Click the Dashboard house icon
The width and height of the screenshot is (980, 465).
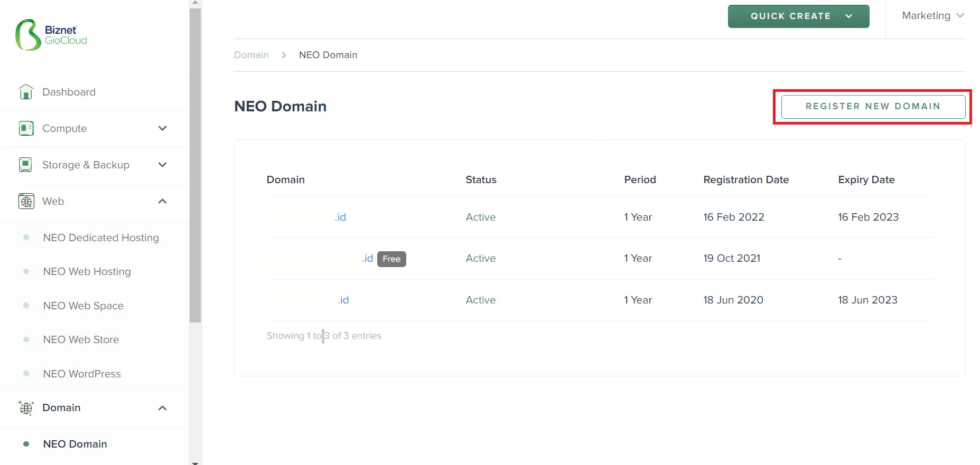click(26, 92)
